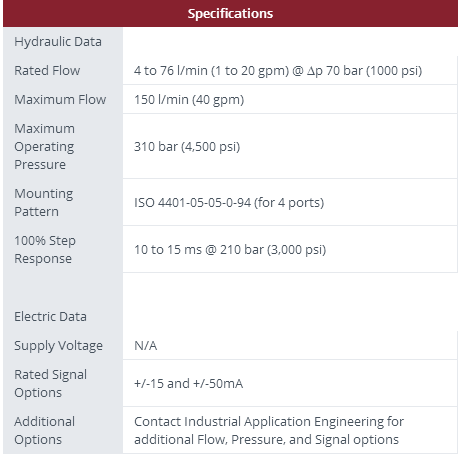This screenshot has height=458, width=460.
Task: Select the +/-15 and +/-50mA value
Action: pyautogui.click(x=188, y=384)
